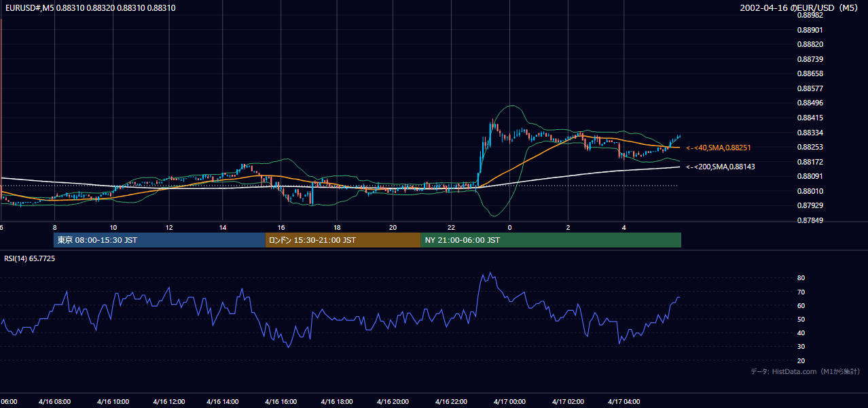
Task: Click price axis value 0.87929
Action: [x=809, y=206]
